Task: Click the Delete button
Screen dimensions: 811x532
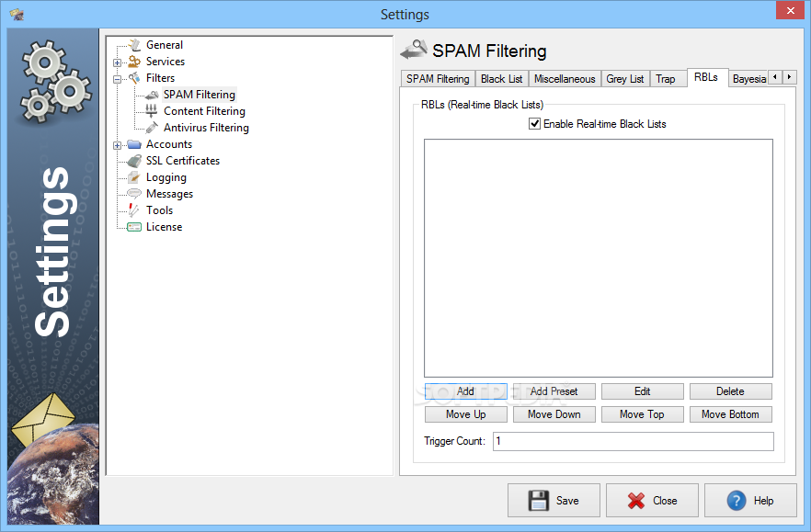Action: pos(730,391)
